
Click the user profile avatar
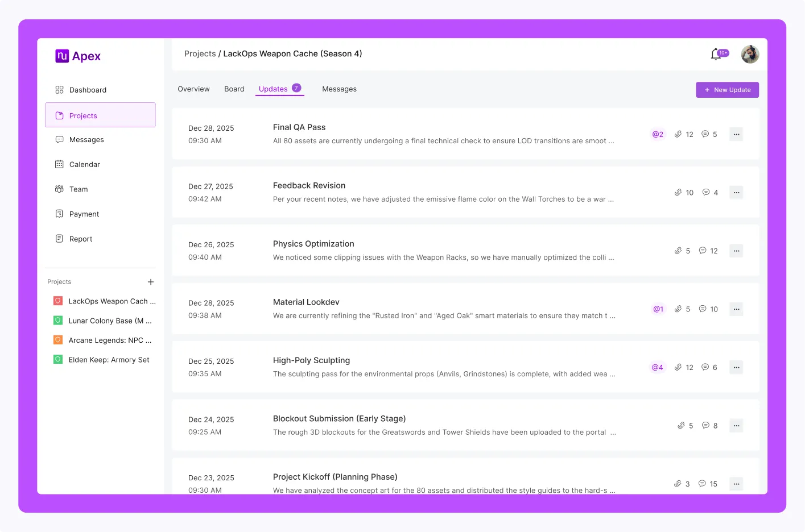click(750, 55)
